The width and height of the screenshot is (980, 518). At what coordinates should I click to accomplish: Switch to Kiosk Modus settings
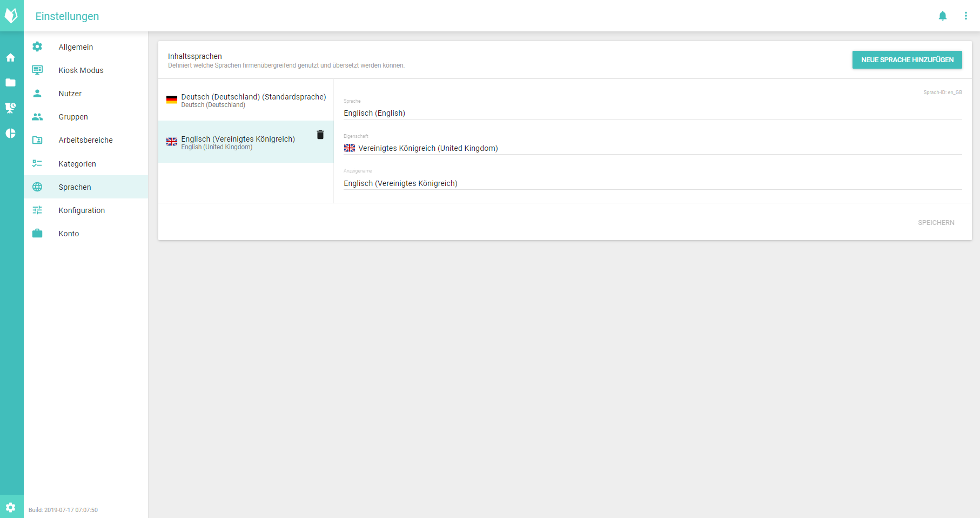pyautogui.click(x=81, y=70)
